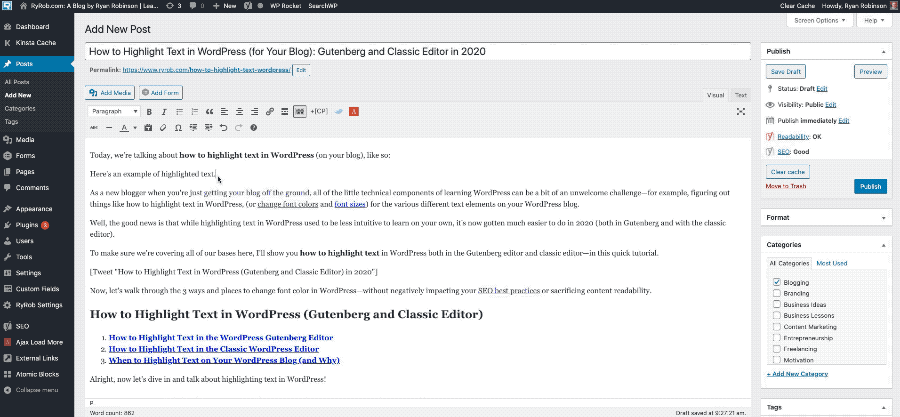The image size is (900, 417).
Task: Insert special character omega icon
Action: click(x=178, y=128)
